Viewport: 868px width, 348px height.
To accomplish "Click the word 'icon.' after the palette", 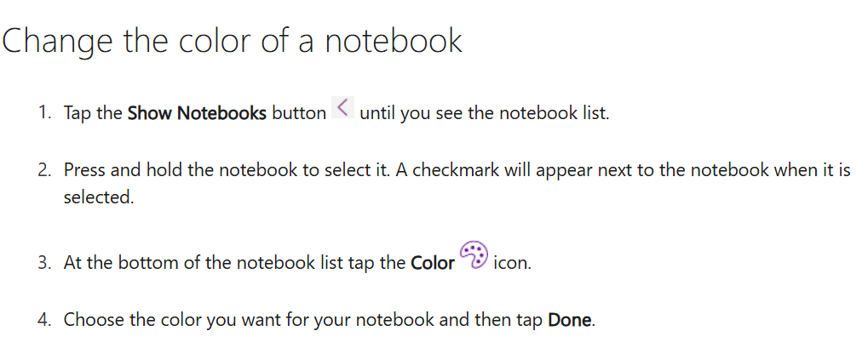I will [512, 263].
